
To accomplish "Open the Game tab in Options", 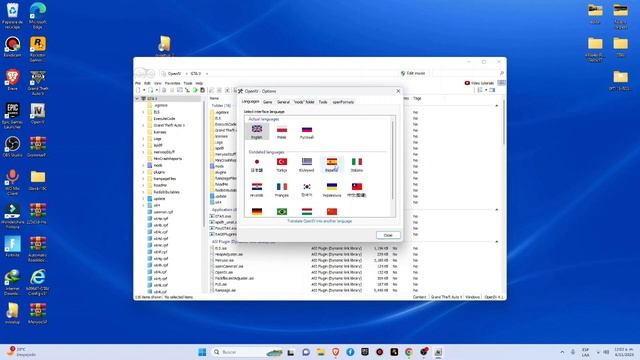I will pos(267,102).
